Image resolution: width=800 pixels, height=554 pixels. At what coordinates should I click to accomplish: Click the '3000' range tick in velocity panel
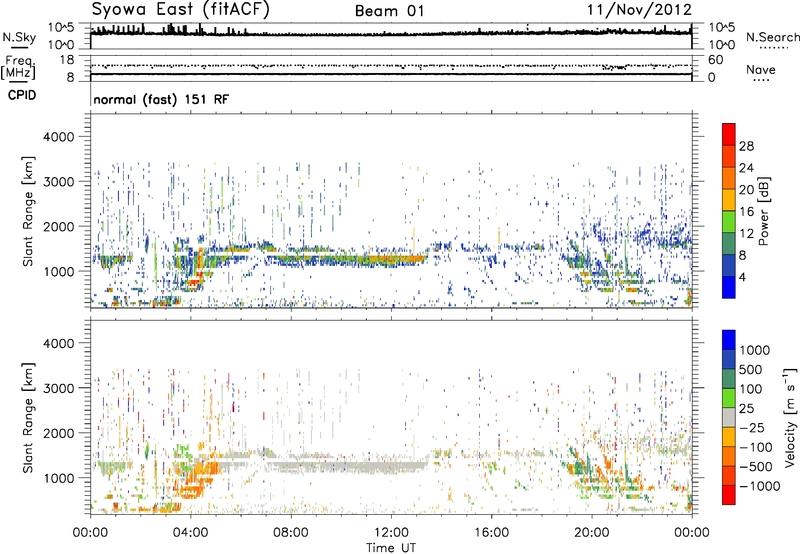point(58,388)
